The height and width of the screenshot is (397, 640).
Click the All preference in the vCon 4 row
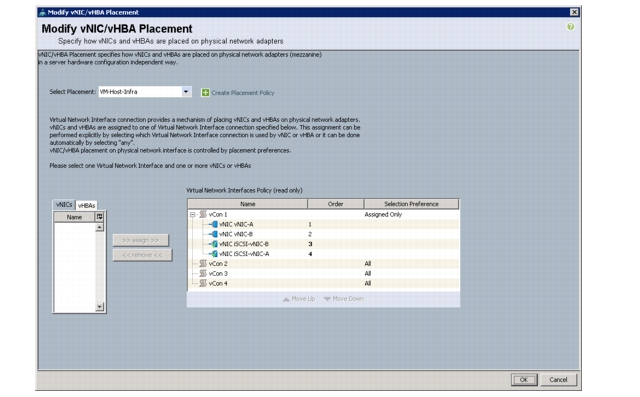[368, 283]
